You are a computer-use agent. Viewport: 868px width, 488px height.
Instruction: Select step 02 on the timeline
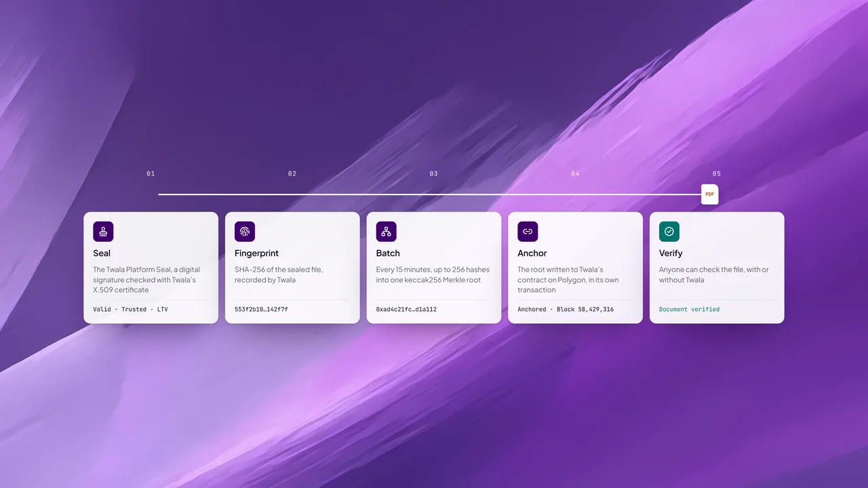[x=292, y=174]
